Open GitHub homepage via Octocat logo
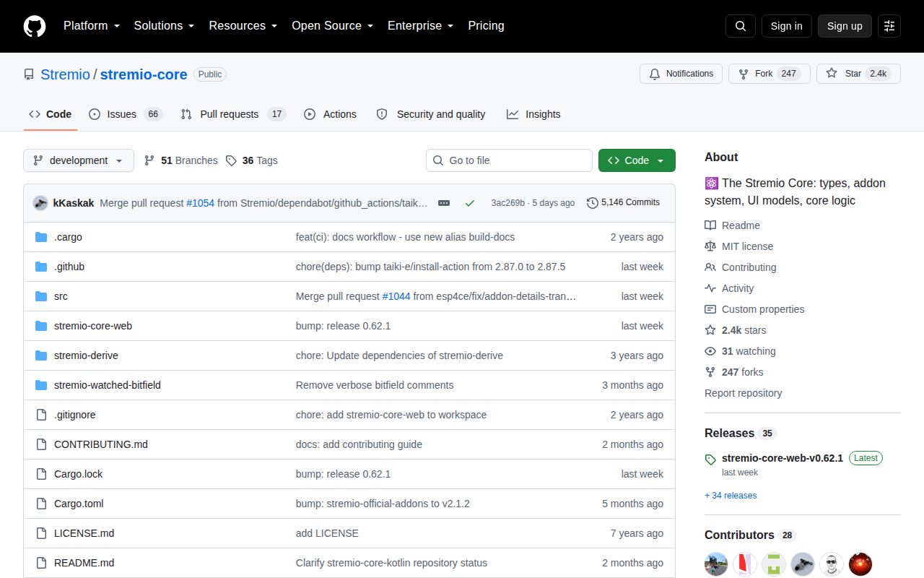924x578 pixels. coord(35,26)
